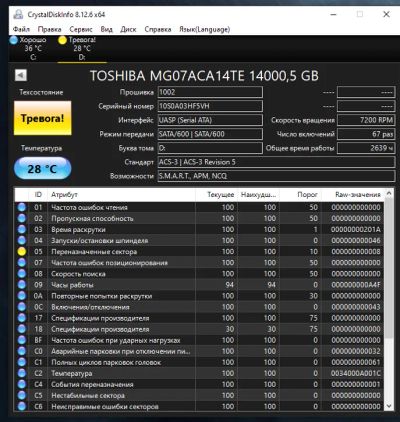Open the Справка menu
The width and height of the screenshot is (400, 422).
pos(158,29)
